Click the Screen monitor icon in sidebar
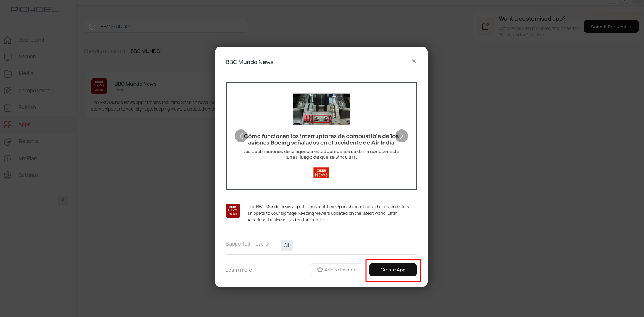 (8, 57)
